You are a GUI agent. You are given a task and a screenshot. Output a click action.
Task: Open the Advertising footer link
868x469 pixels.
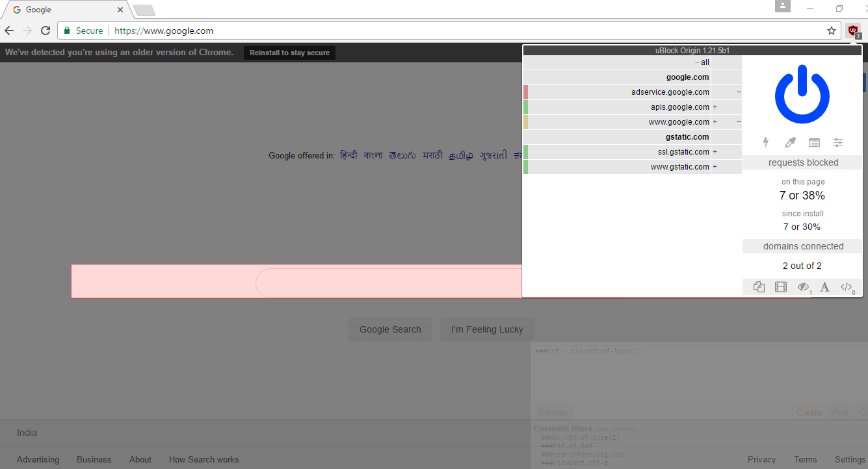point(38,459)
